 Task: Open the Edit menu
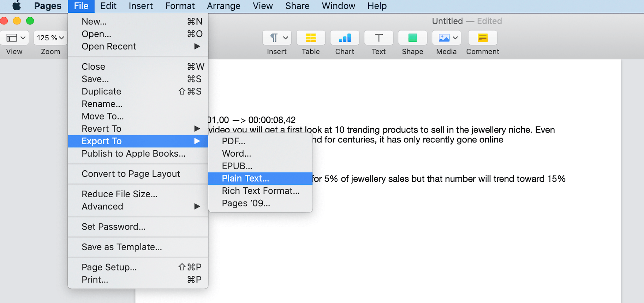point(108,6)
